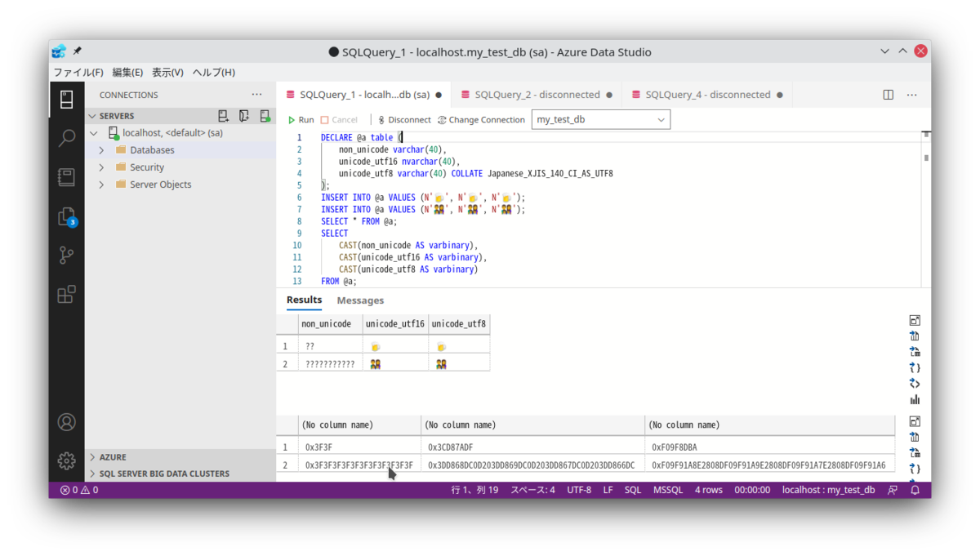Viewport: 980px width, 556px height.
Task: Expand the Server Objects folder
Action: 101,185
